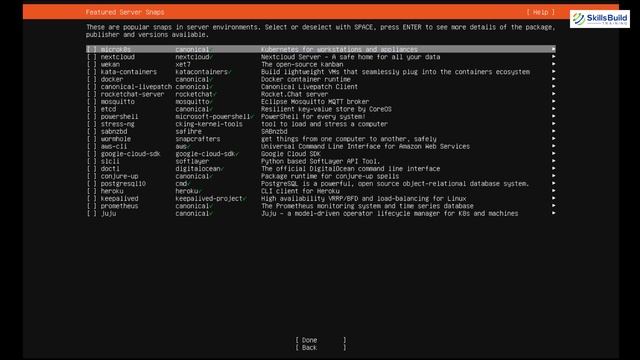Image resolution: width=640 pixels, height=360 pixels.
Task: Click publisher softlayer
Action: point(192,161)
